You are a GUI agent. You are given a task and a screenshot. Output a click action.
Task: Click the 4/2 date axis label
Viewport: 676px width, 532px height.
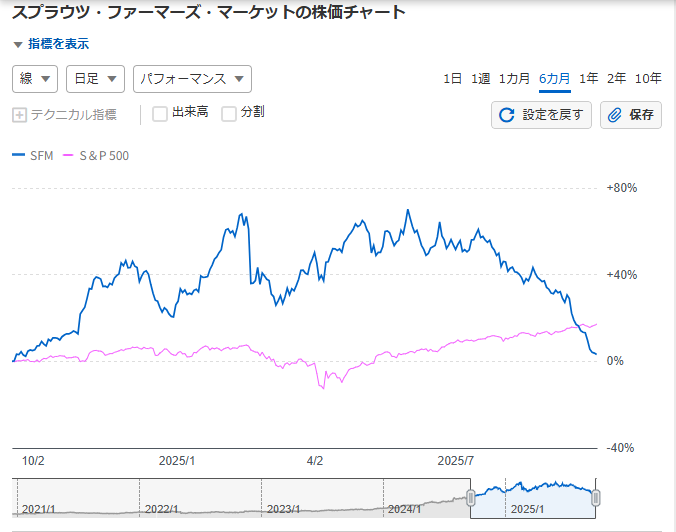[315, 461]
